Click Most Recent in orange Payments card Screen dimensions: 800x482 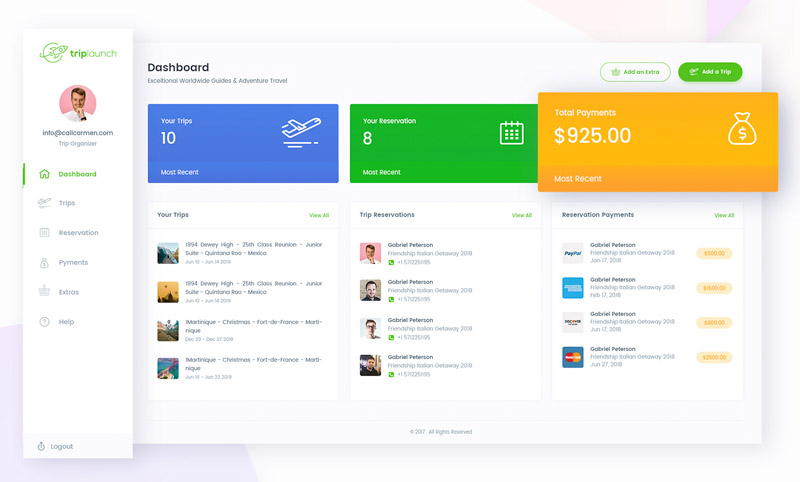click(x=578, y=179)
